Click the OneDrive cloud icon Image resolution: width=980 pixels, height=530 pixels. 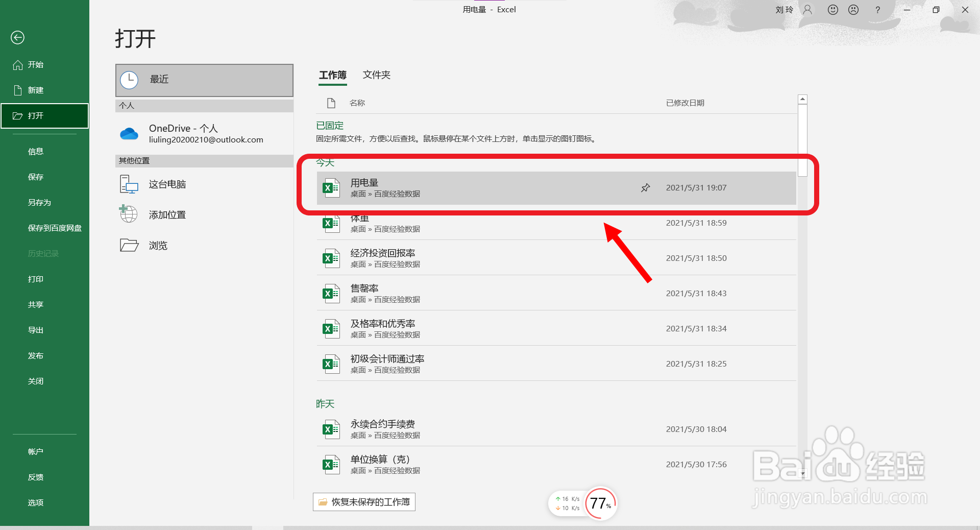coord(129,134)
